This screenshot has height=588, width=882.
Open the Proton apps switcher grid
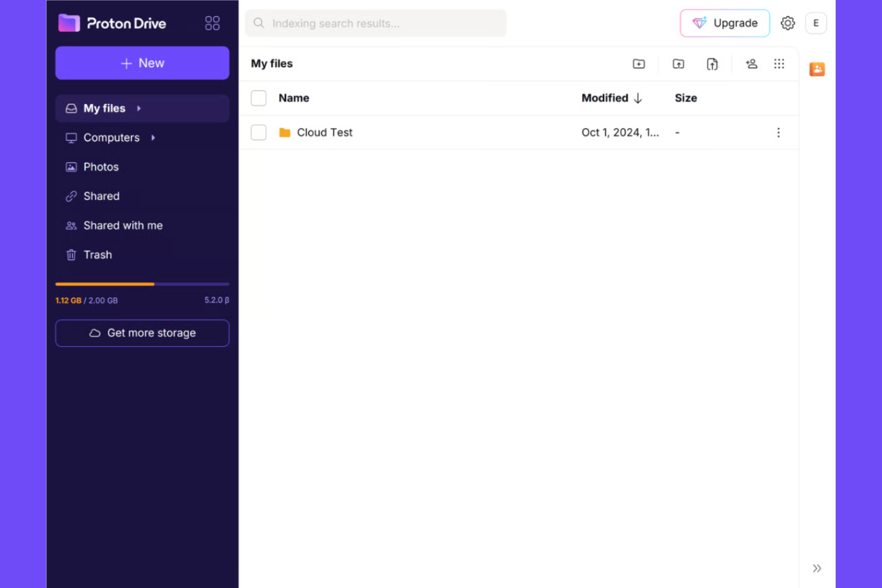point(212,23)
